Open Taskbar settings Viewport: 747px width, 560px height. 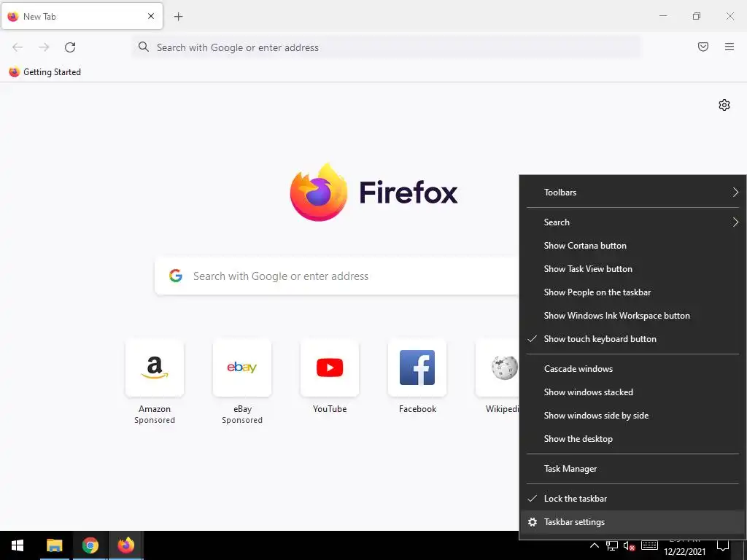coord(632,522)
